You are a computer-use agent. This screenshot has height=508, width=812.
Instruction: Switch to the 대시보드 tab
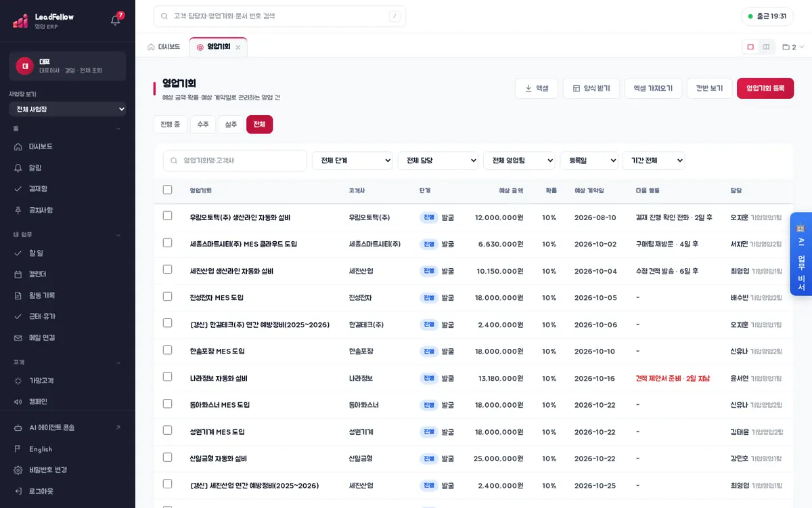click(x=164, y=47)
